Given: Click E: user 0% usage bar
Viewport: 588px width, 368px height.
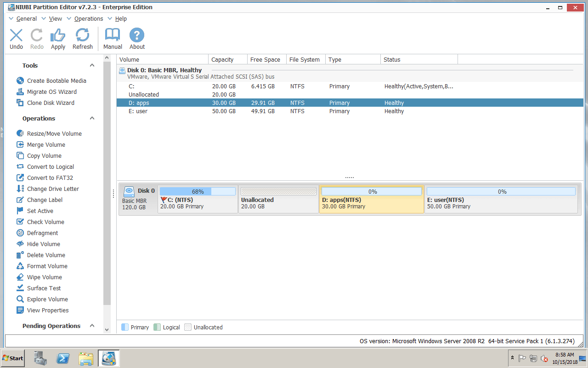Looking at the screenshot, I should 501,191.
